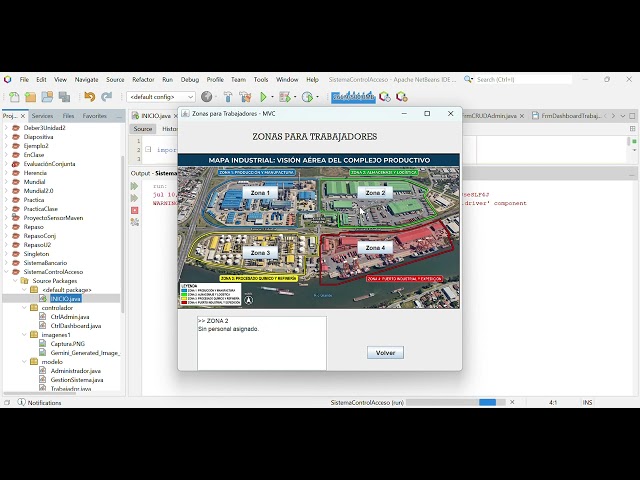The height and width of the screenshot is (480, 640).
Task: Select the ProyectoSensorMaven project
Action: click(53, 218)
